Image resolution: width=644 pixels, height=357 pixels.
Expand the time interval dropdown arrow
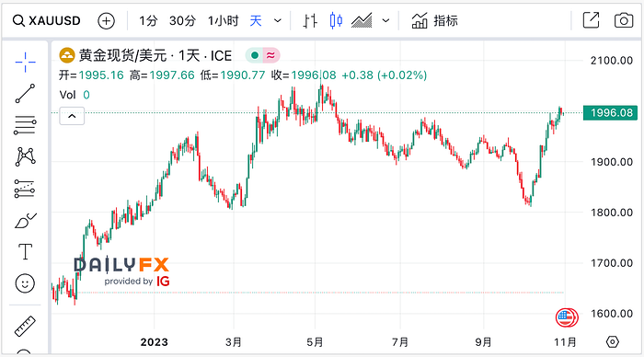278,20
